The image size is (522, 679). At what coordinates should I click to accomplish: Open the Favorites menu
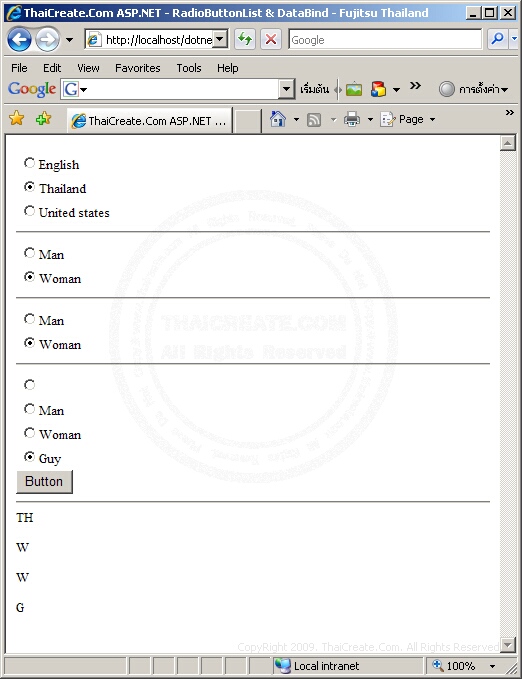pyautogui.click(x=137, y=68)
